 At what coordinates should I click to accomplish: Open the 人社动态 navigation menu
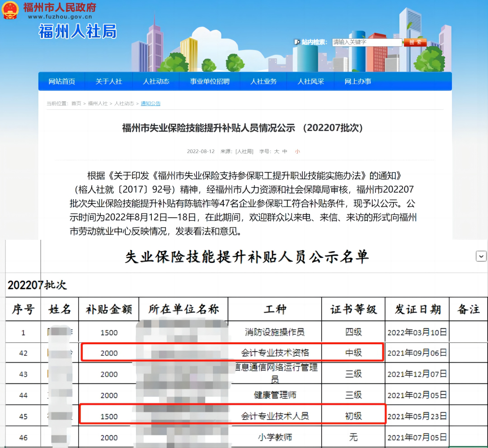click(155, 81)
